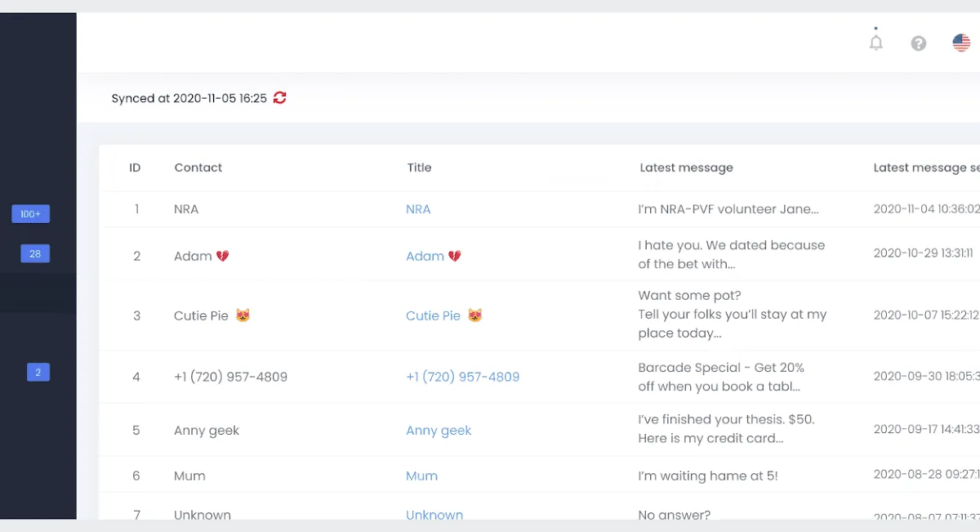Click ID cell 5 in Anny geek row
Image resolution: width=980 pixels, height=532 pixels.
[136, 430]
